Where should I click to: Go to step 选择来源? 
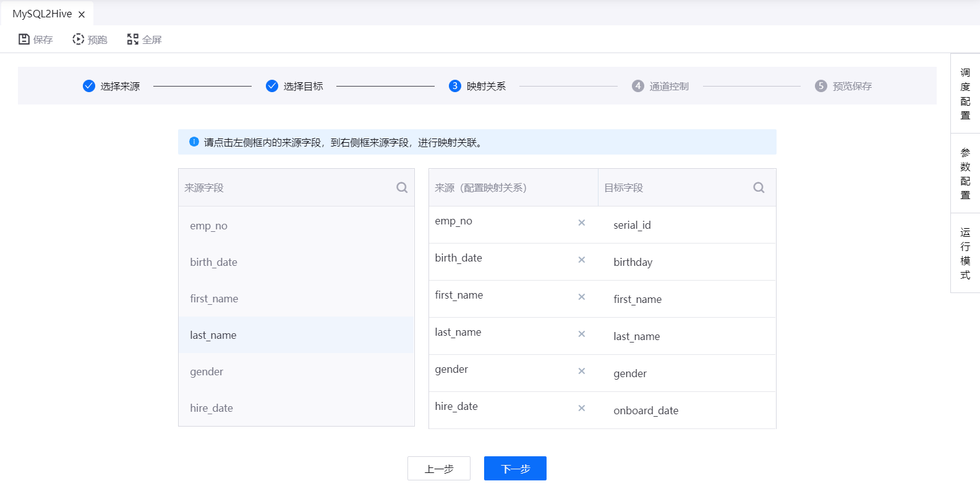[x=111, y=86]
